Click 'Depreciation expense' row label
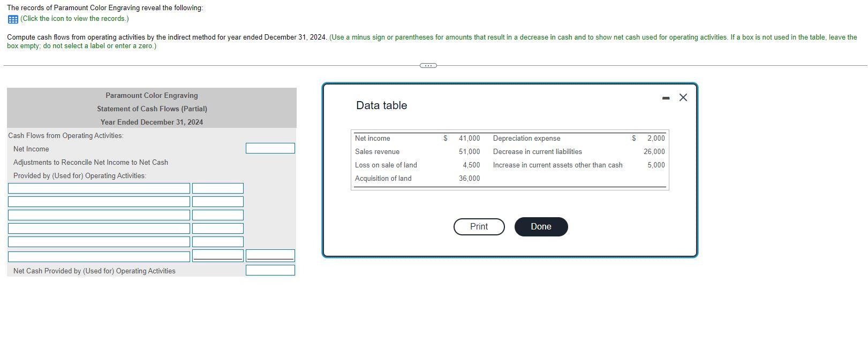The width and height of the screenshot is (868, 352). point(527,139)
